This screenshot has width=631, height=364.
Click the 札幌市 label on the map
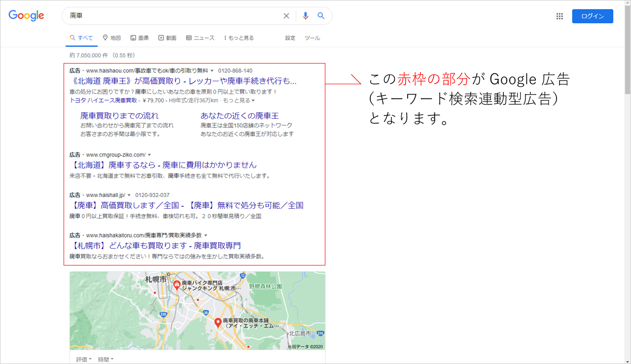coord(156,279)
